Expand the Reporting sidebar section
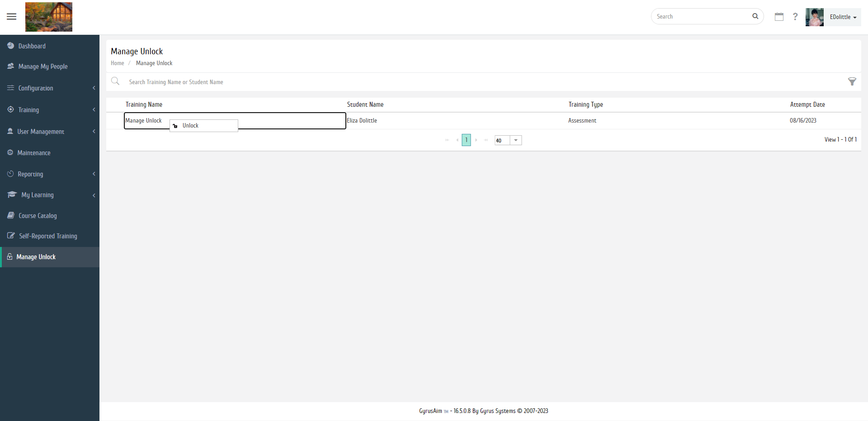 coord(30,174)
